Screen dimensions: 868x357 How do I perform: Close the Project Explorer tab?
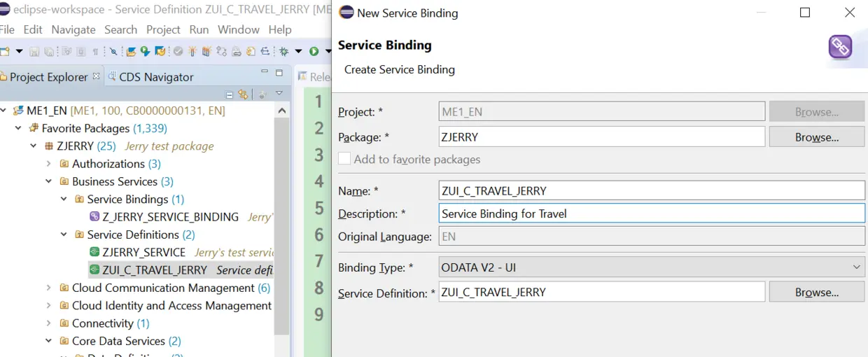[x=97, y=76]
